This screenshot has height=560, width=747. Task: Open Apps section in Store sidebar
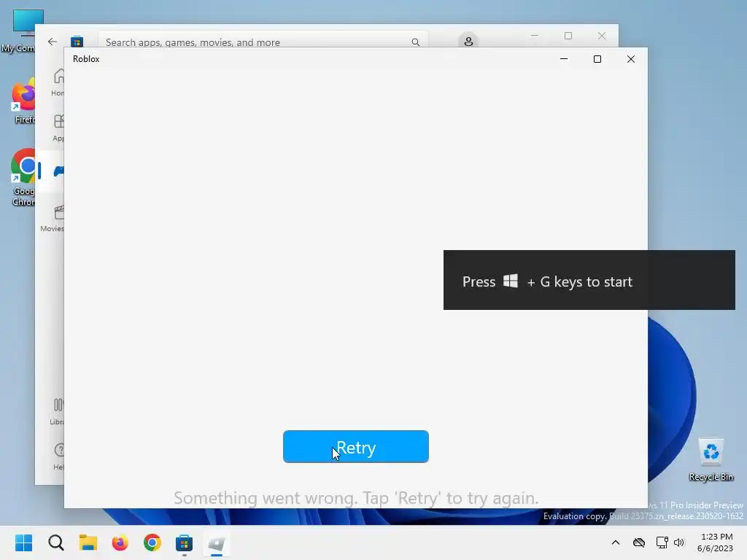pos(58,128)
